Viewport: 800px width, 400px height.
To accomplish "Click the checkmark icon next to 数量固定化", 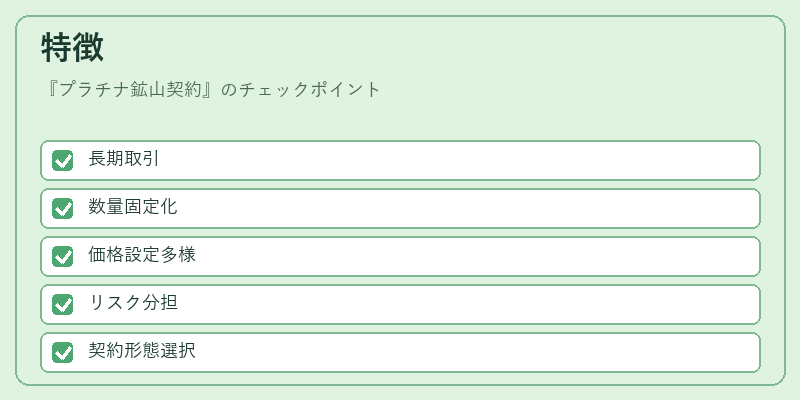I will click(63, 208).
